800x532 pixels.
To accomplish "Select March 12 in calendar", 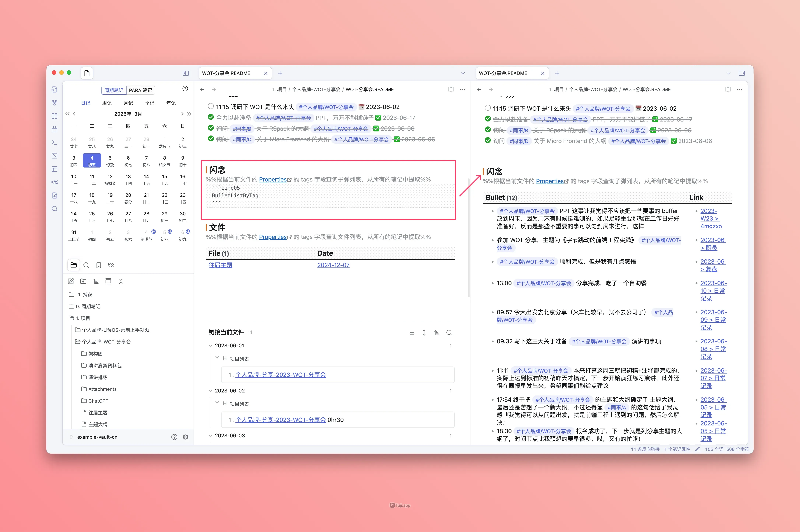I will coord(110,179).
